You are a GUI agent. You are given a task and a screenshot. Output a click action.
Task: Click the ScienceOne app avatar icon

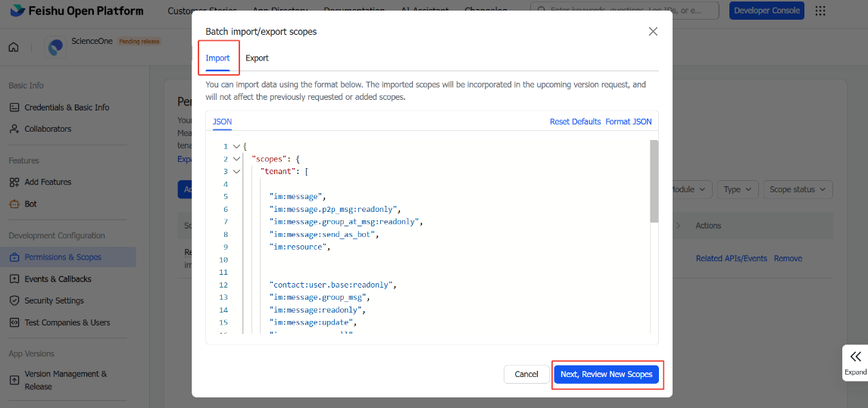(55, 48)
